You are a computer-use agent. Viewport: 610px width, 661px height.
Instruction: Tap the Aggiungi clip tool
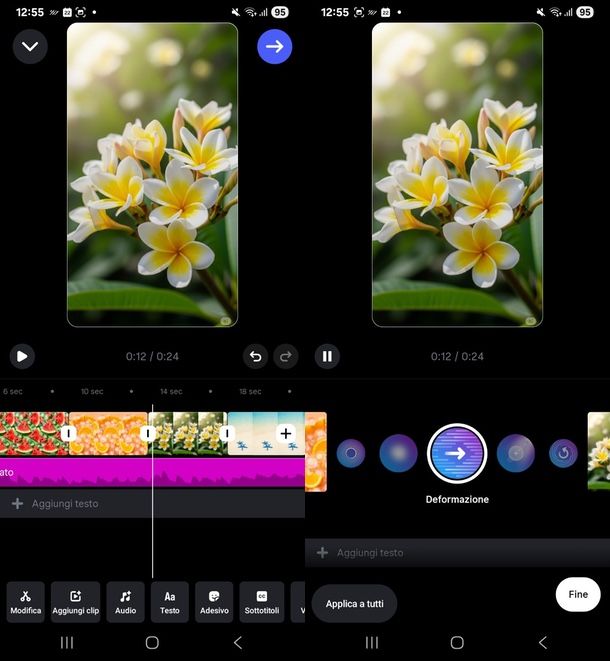coord(76,602)
